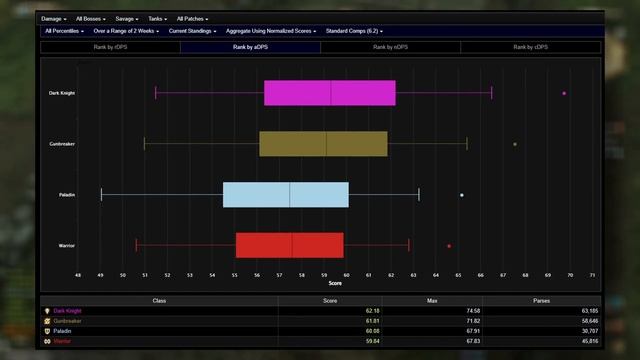Open the Tanks role dropdown
Viewport: 640px width, 360px height.
pyautogui.click(x=157, y=19)
